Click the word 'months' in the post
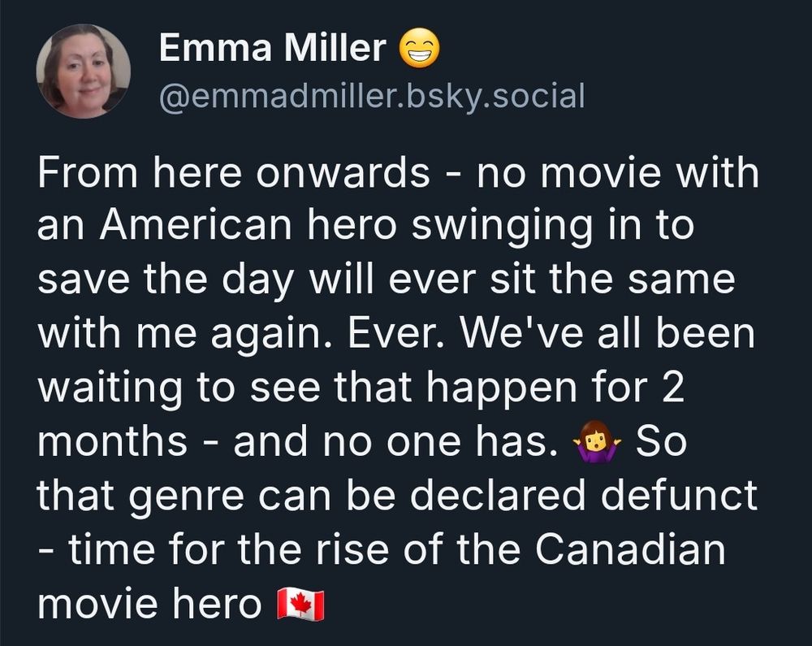The image size is (812, 646). pos(112,441)
